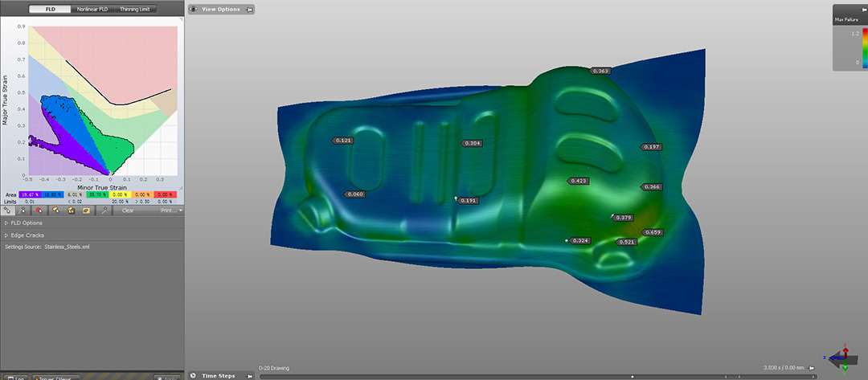
Task: Click the 0.01 limit value
Action: 30,202
